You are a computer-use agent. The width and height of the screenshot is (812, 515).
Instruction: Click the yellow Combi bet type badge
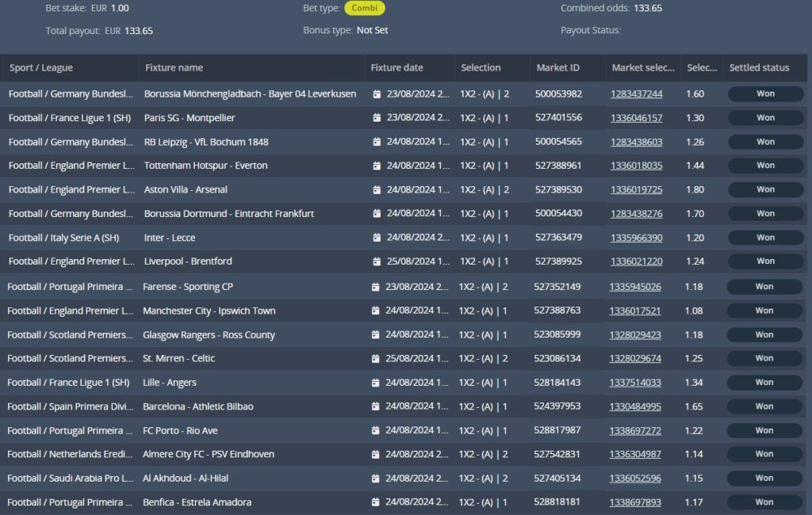(x=365, y=8)
